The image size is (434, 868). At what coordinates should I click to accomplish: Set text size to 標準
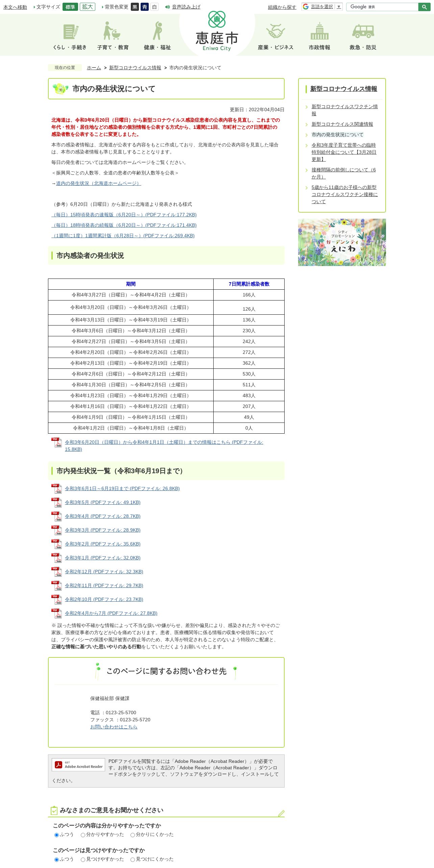point(70,7)
